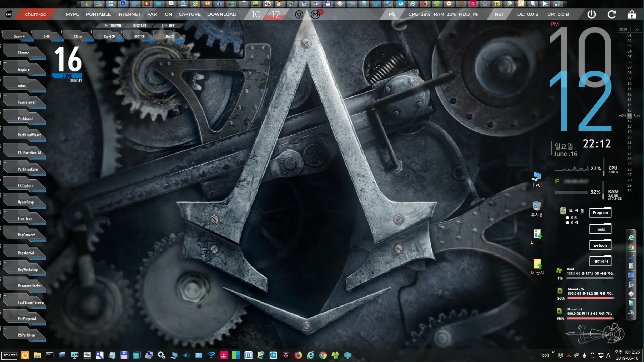
Task: Click the Mount - W drive usage bar
Action: pos(591,298)
